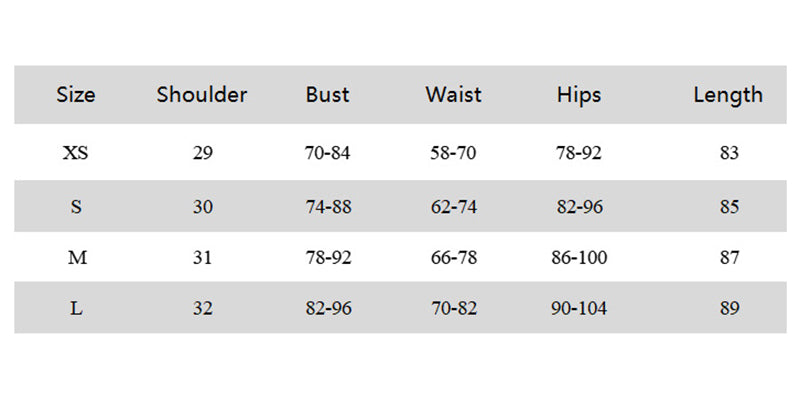This screenshot has height=400, width=800.
Task: Click the Shoulder column header
Action: pos(202,95)
